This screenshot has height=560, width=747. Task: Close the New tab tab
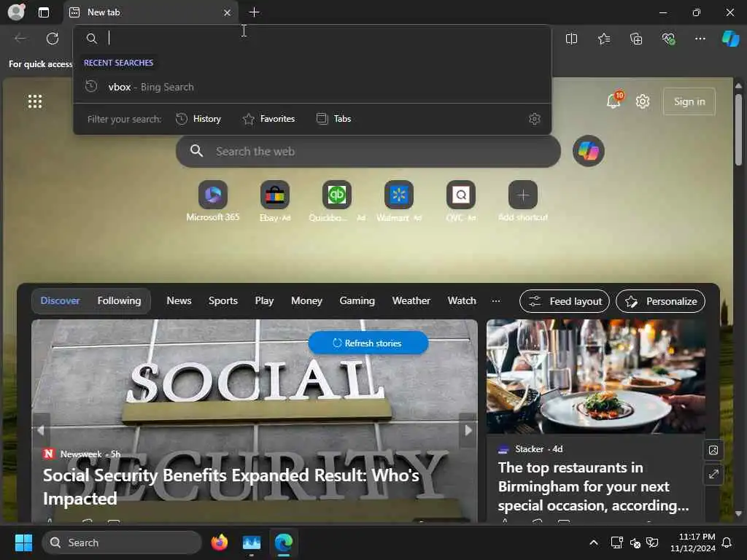(228, 13)
